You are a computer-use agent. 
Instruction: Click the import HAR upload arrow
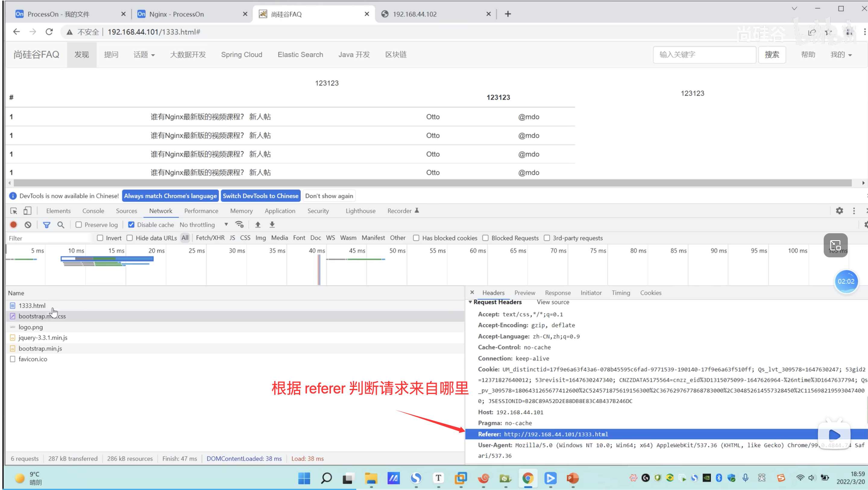pos(258,224)
